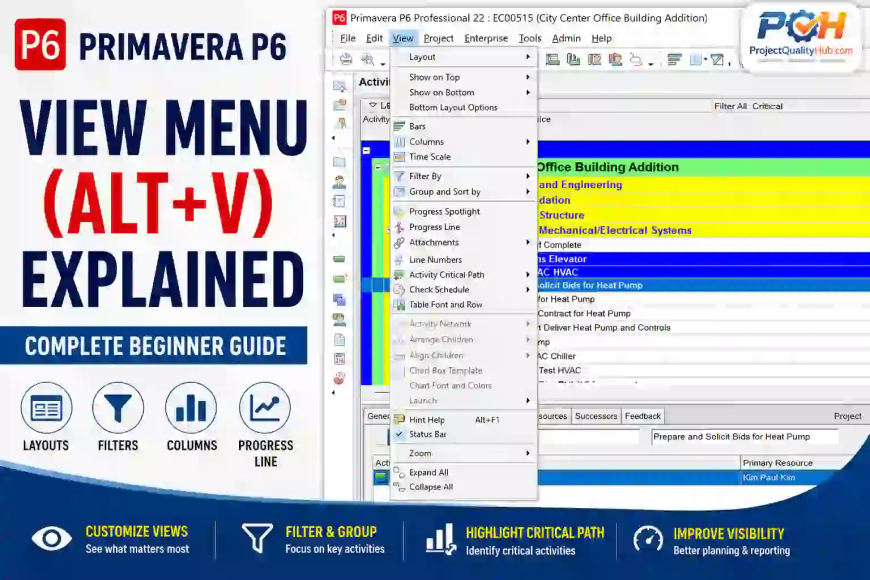Viewport: 870px width, 580px height.
Task: Open the File menu
Action: point(348,38)
